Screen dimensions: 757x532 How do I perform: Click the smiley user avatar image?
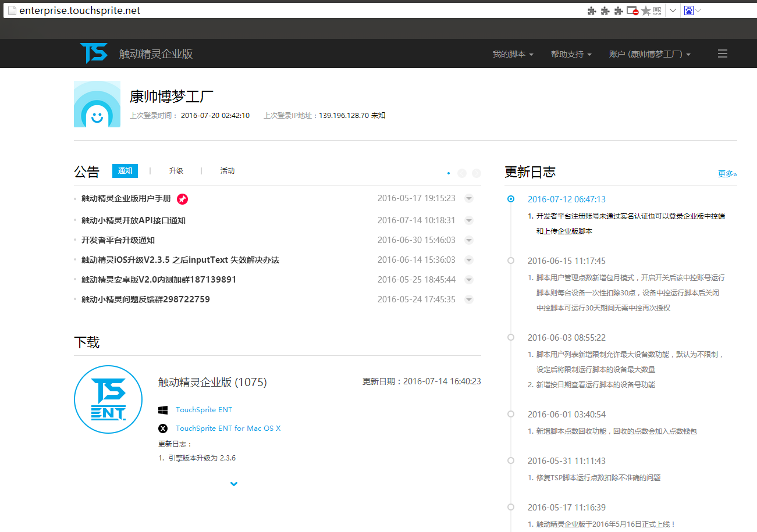(97, 104)
